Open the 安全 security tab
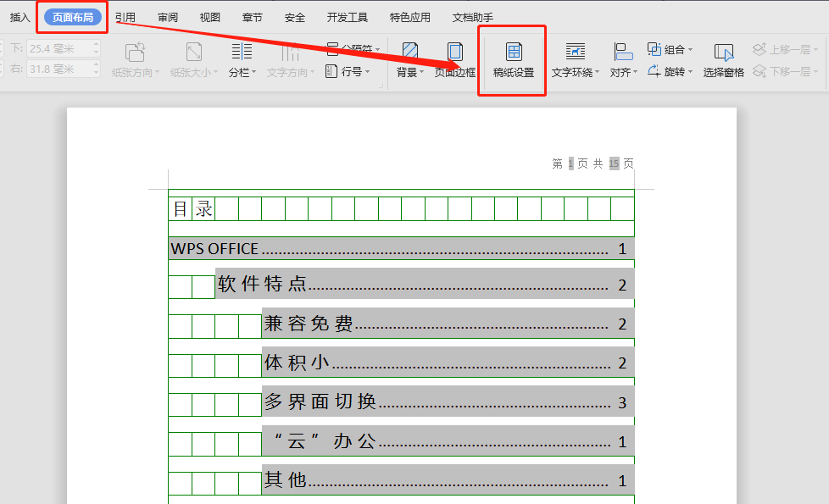This screenshot has height=504, width=829. click(x=294, y=18)
